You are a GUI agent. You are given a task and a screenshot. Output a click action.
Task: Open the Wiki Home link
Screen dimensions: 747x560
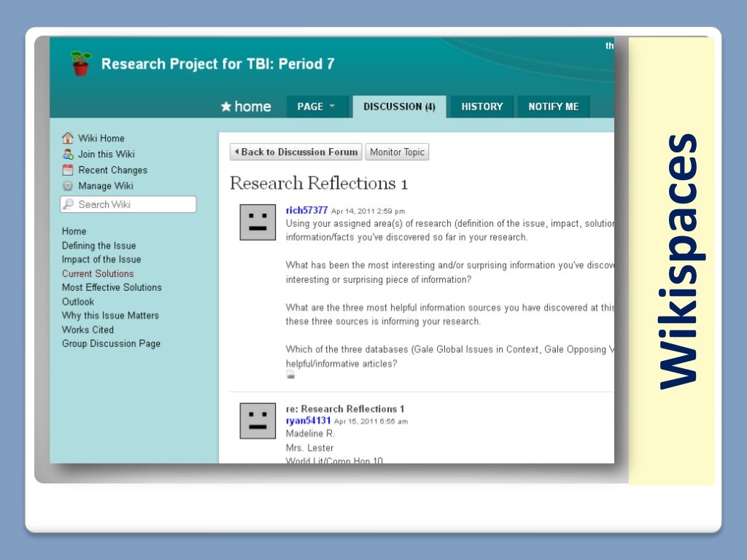101,138
